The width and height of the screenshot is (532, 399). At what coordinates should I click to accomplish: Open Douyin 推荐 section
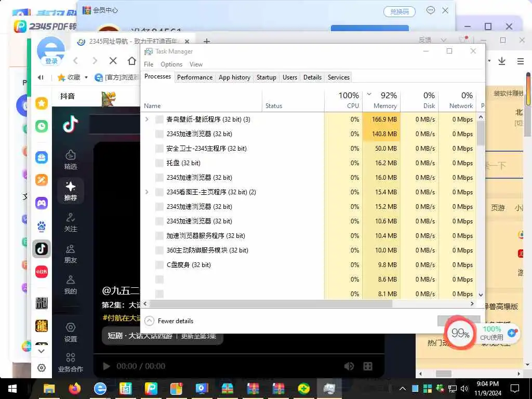[71, 191]
